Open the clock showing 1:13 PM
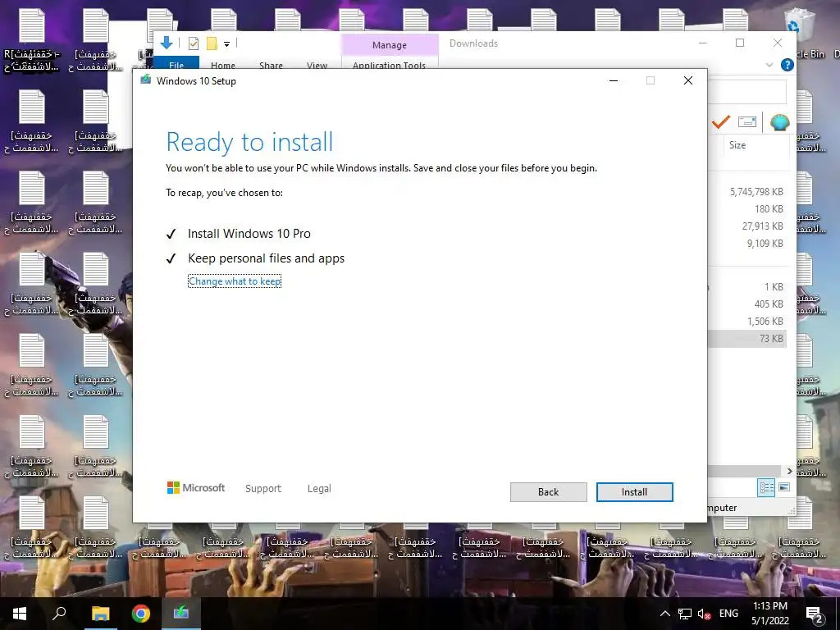This screenshot has width=840, height=630. click(769, 614)
